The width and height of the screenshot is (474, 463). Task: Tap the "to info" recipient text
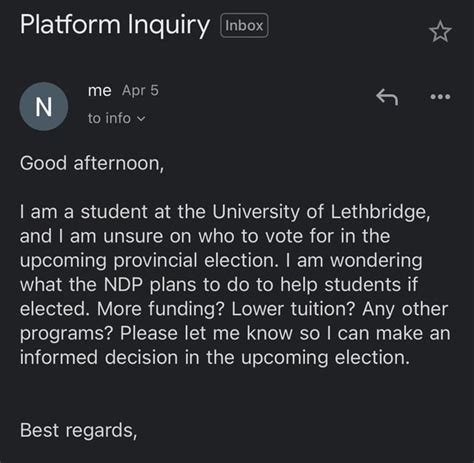point(109,118)
